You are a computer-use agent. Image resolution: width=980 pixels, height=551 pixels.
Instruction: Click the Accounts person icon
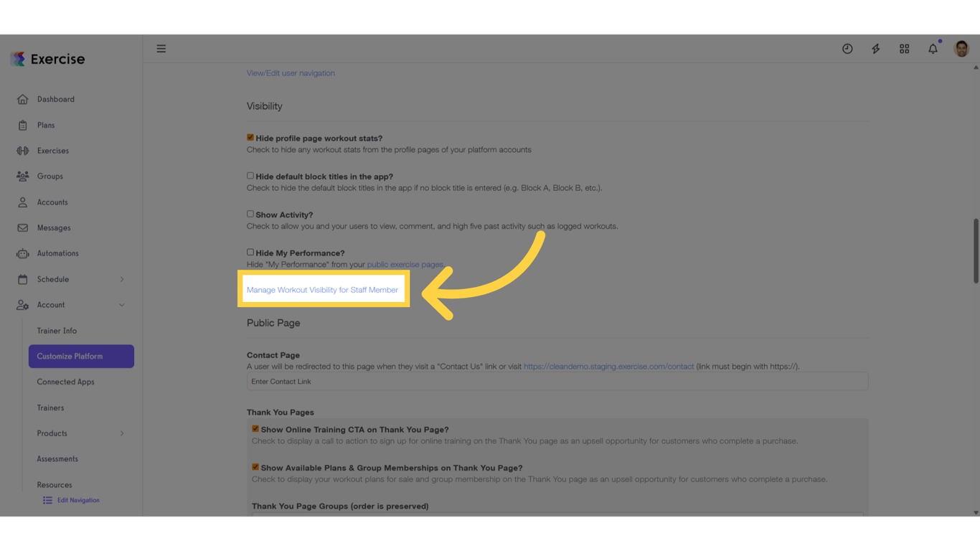point(23,202)
